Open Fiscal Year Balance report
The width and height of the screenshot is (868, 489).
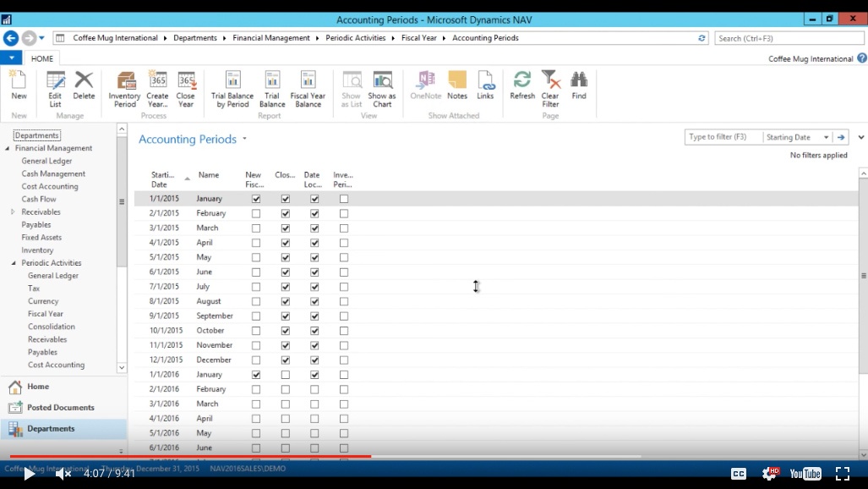coord(308,89)
